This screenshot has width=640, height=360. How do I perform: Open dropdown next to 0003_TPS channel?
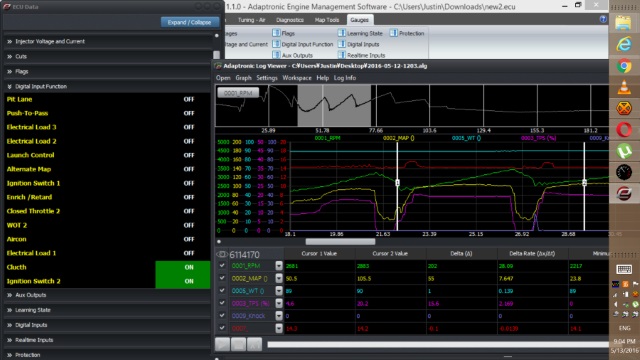(x=279, y=303)
